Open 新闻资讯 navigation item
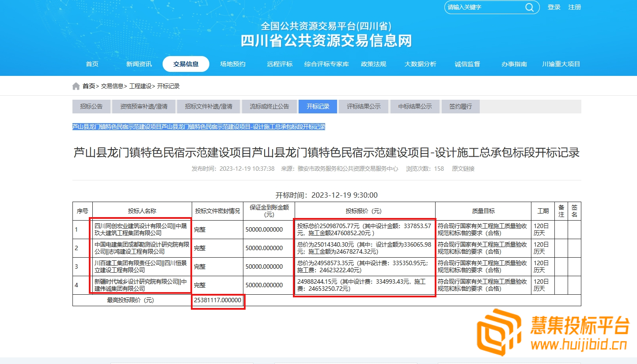 pyautogui.click(x=139, y=64)
